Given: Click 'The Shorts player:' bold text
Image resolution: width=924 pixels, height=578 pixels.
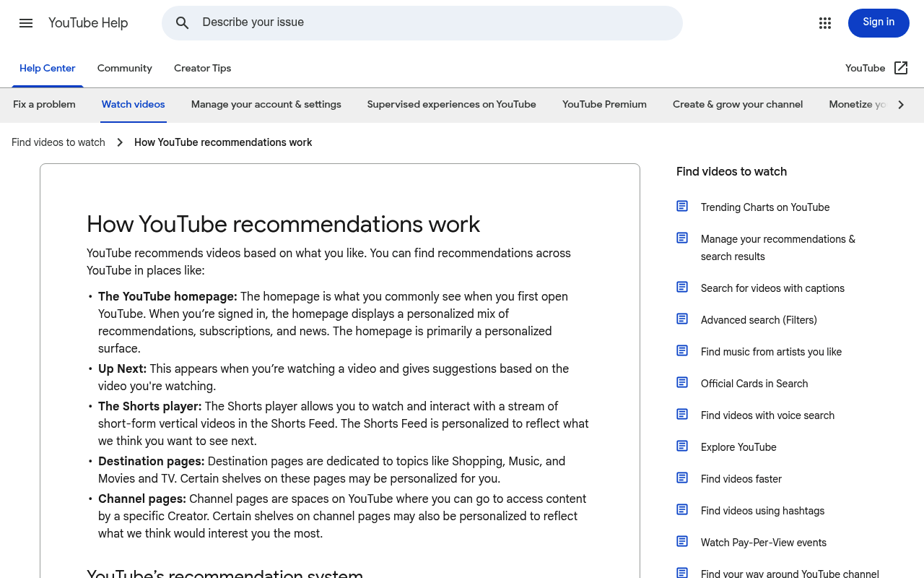Looking at the screenshot, I should pos(150,406).
